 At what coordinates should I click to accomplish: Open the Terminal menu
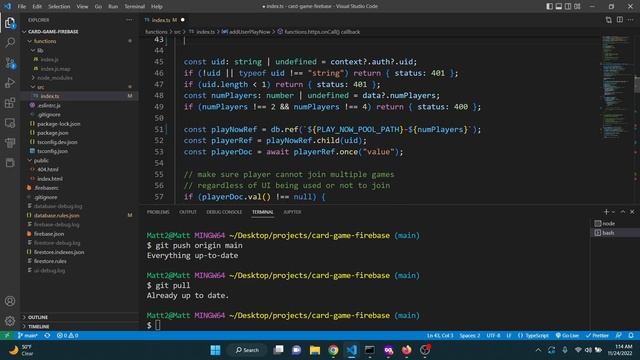(x=135, y=6)
